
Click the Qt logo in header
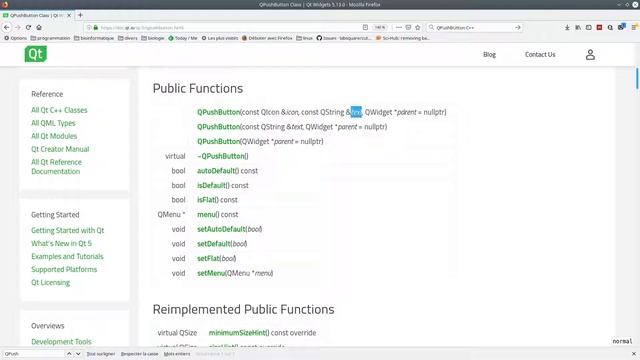click(x=36, y=54)
